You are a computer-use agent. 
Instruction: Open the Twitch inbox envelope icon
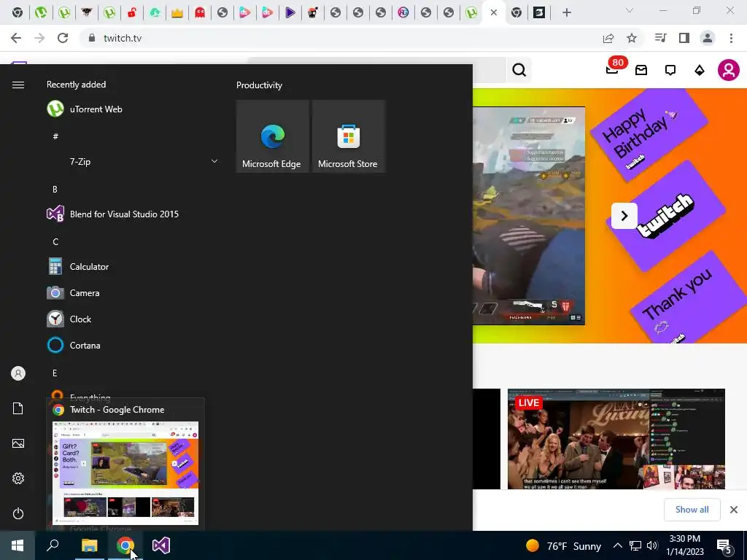pos(641,71)
